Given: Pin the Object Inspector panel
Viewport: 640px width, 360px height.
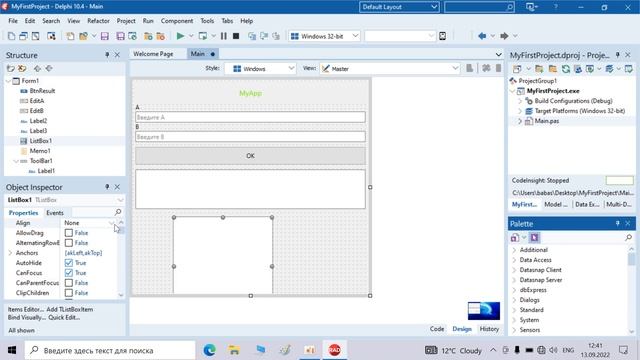Looking at the screenshot, I should coord(107,187).
